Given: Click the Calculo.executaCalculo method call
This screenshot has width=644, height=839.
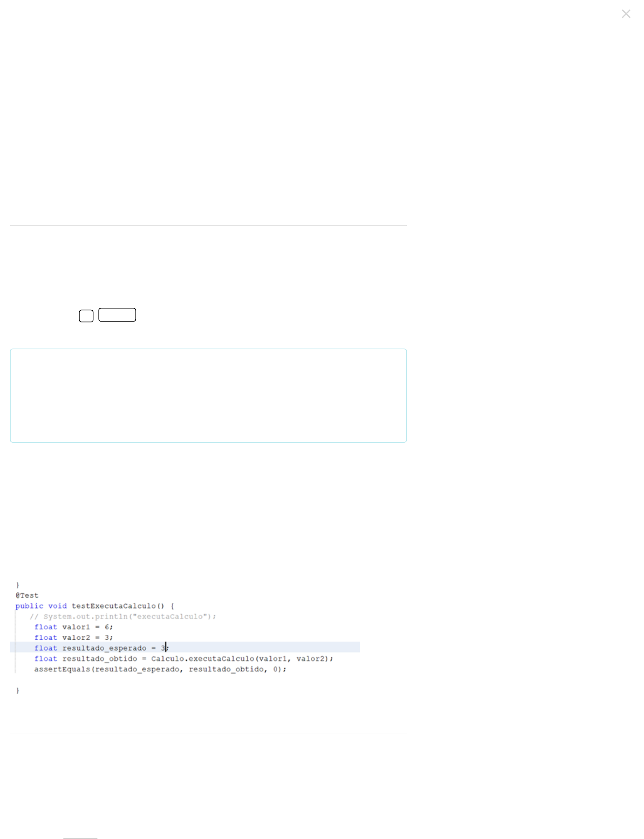Looking at the screenshot, I should coord(202,658).
